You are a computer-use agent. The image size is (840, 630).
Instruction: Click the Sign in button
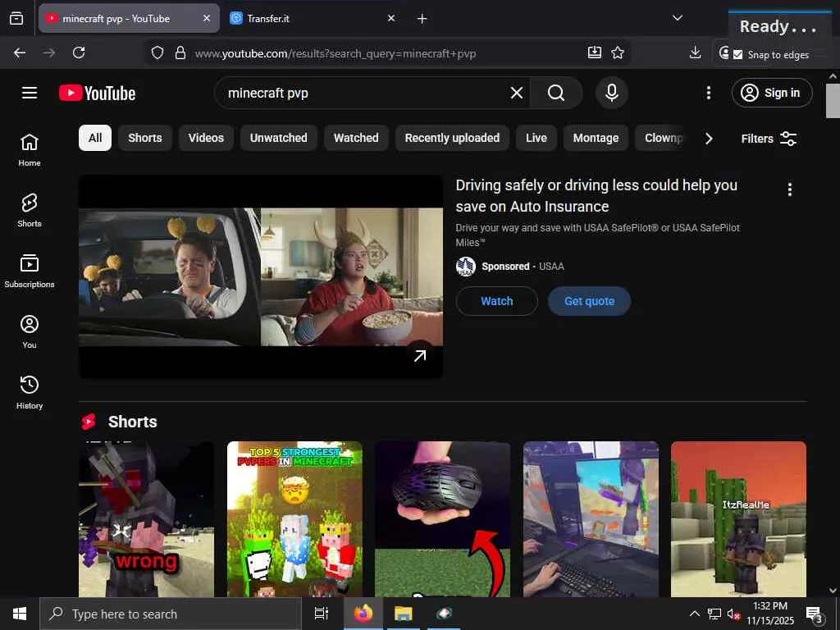tap(772, 93)
